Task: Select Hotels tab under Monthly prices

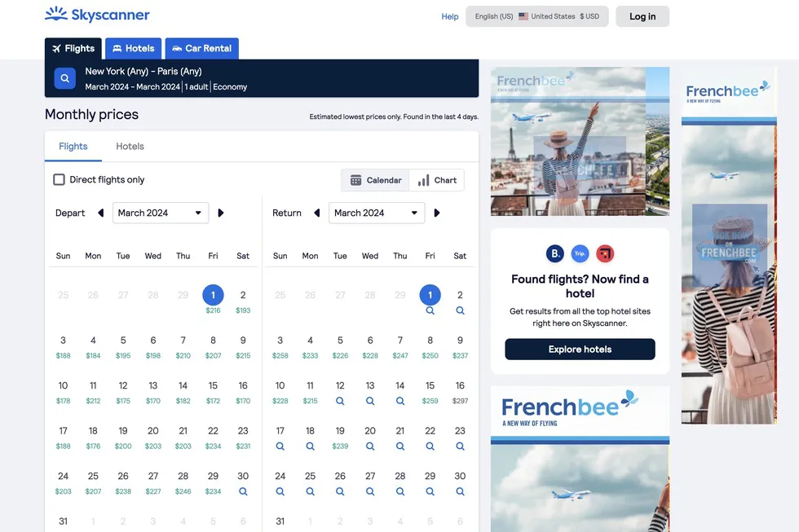Action: point(130,147)
